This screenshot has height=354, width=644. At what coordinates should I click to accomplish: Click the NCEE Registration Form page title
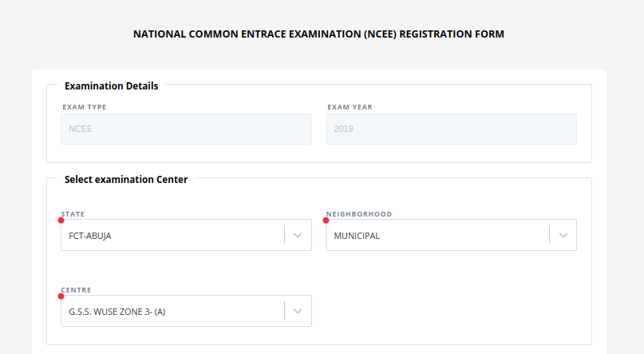tap(318, 34)
